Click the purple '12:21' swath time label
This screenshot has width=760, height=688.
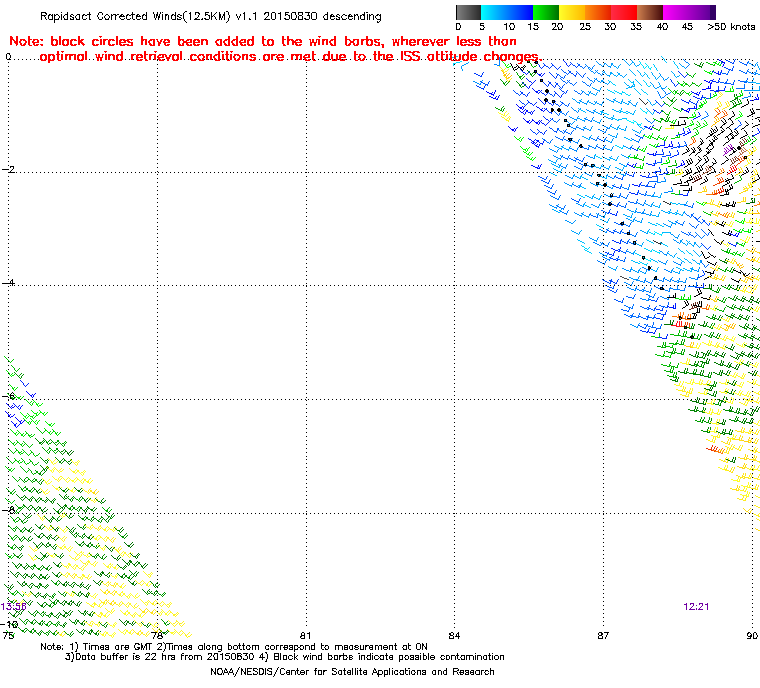click(x=696, y=607)
